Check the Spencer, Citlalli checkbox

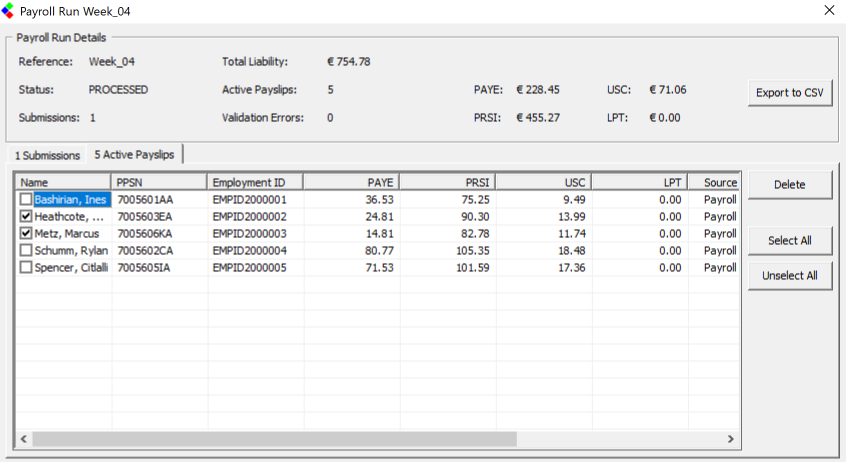(x=27, y=268)
